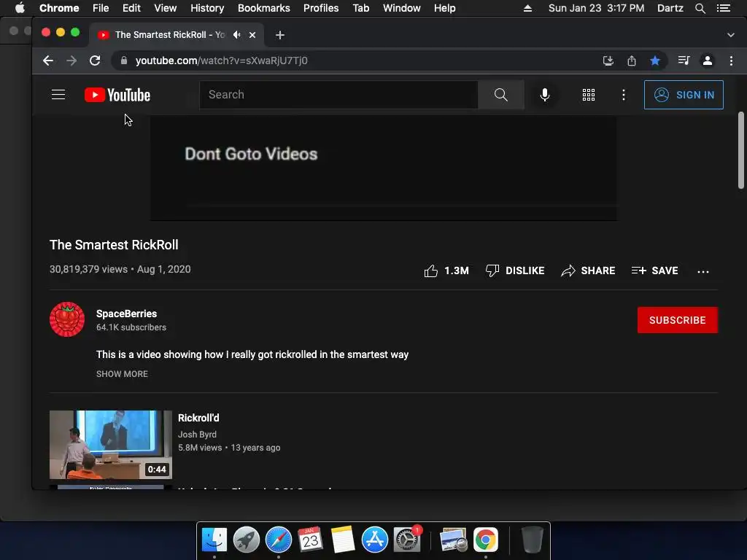Open the Profiles menu
The width and height of the screenshot is (747, 560).
[x=321, y=8]
